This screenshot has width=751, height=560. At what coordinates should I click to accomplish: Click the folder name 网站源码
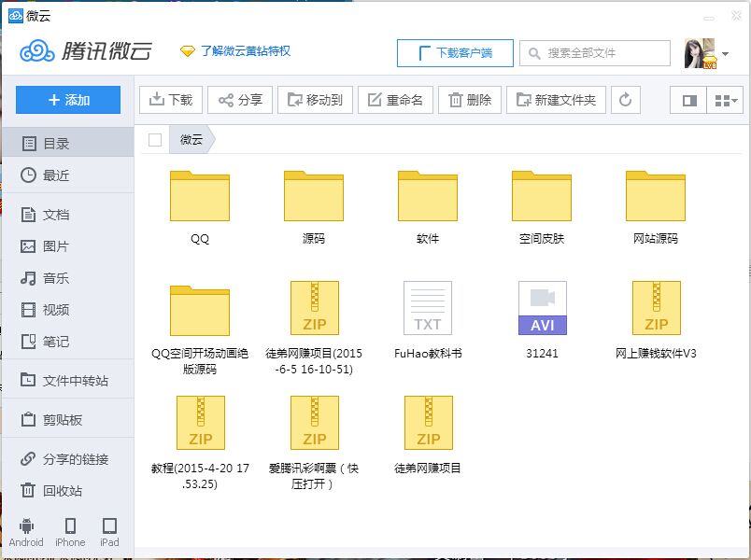656,238
